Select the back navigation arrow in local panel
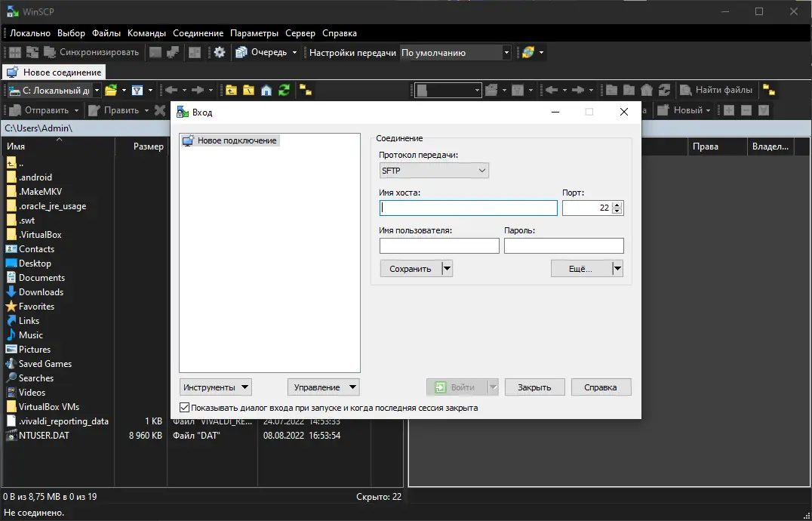812x521 pixels. click(172, 90)
